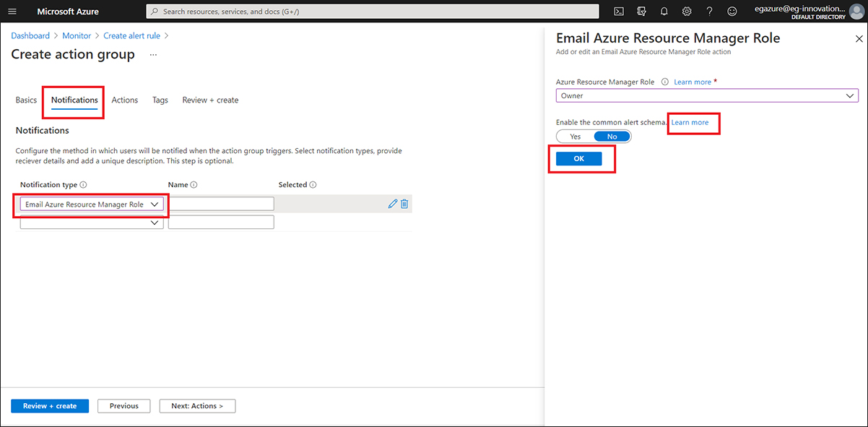This screenshot has width=868, height=427.
Task: Click the Name field of the first notification row
Action: 221,204
